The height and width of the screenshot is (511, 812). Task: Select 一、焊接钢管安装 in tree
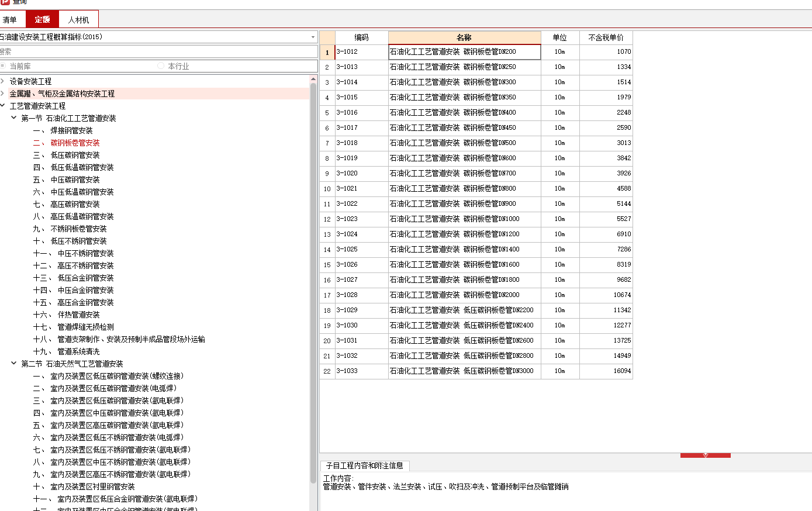pos(63,130)
